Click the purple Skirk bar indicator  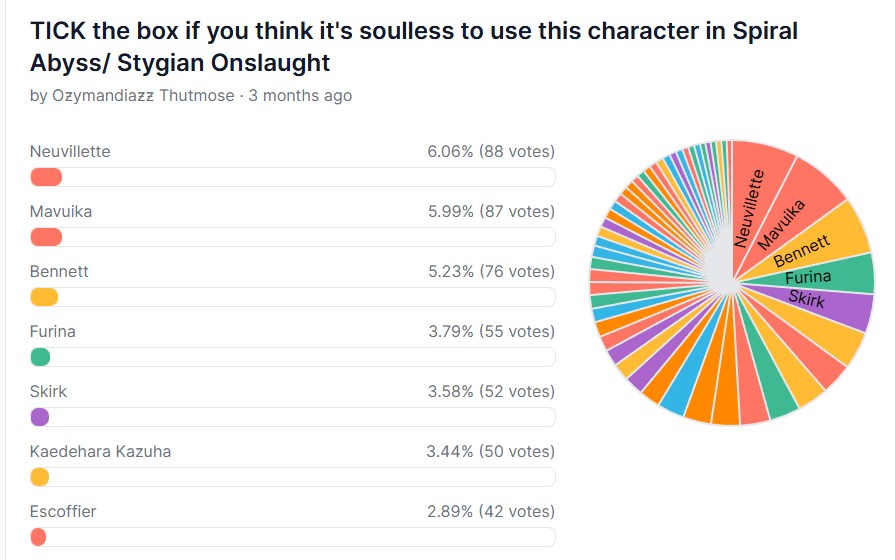pos(39,417)
